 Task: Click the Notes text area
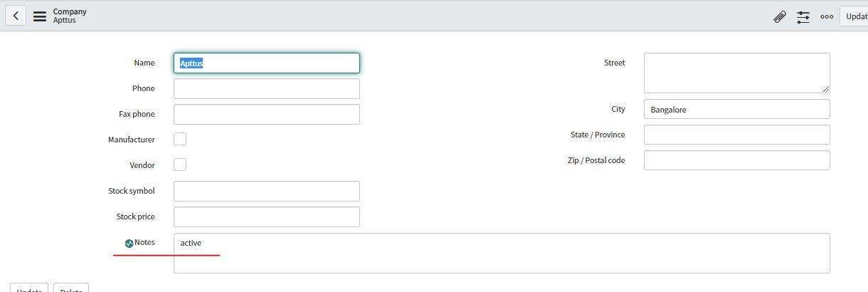click(x=502, y=253)
